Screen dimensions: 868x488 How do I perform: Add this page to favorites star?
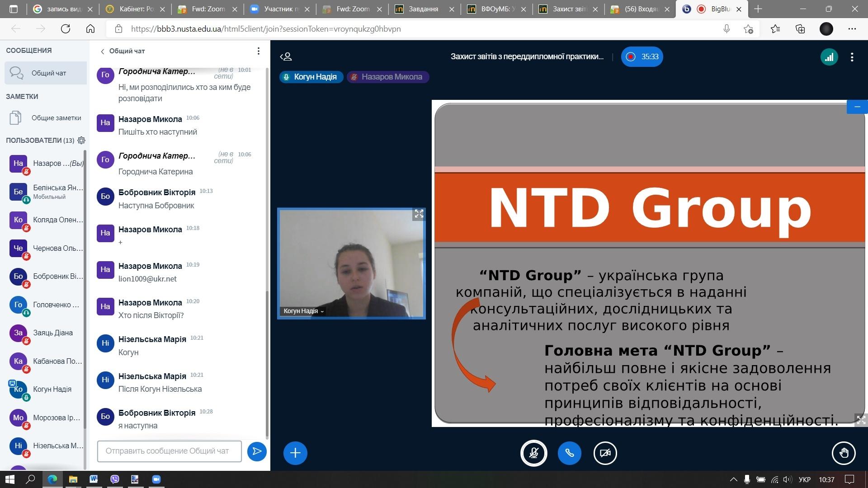[748, 29]
